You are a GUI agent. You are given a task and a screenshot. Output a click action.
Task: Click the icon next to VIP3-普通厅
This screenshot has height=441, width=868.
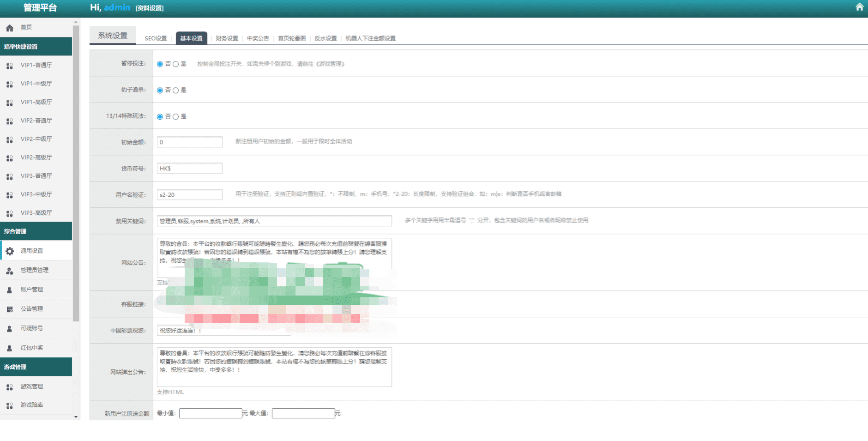(10, 177)
